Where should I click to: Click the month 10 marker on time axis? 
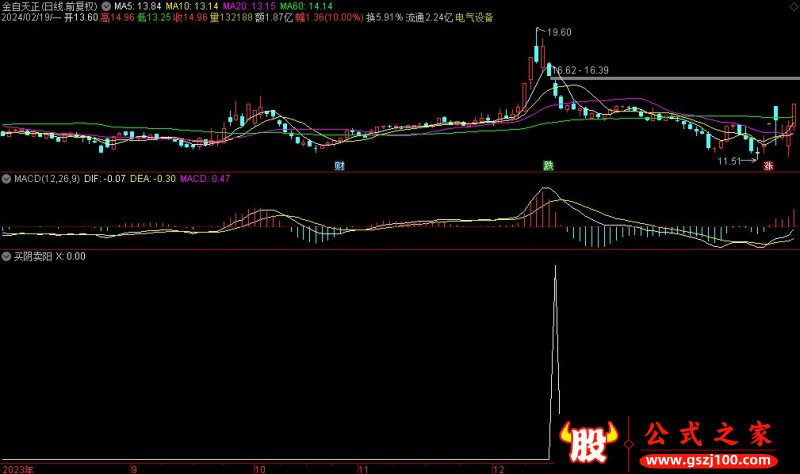pos(260,469)
